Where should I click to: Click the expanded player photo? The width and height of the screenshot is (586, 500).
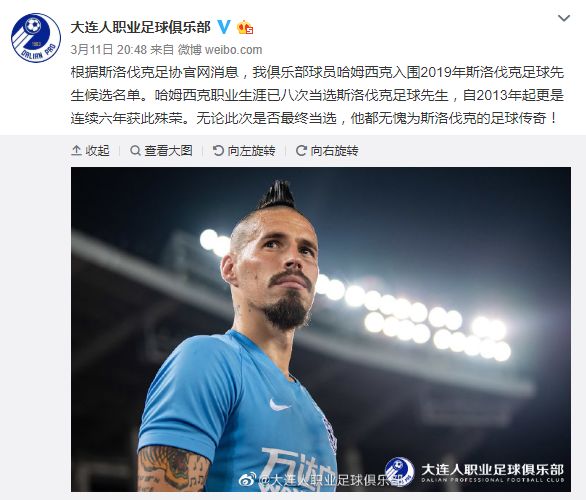[321, 329]
